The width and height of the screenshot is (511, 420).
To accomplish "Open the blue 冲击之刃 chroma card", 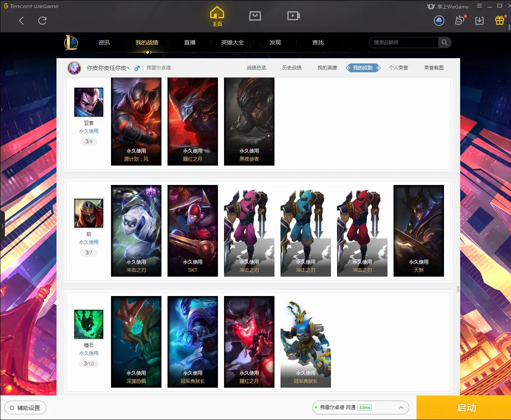I will 306,231.
